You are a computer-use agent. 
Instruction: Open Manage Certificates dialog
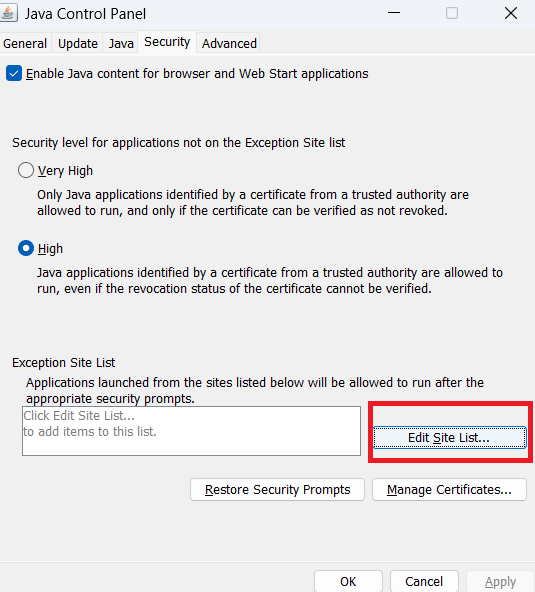449,490
